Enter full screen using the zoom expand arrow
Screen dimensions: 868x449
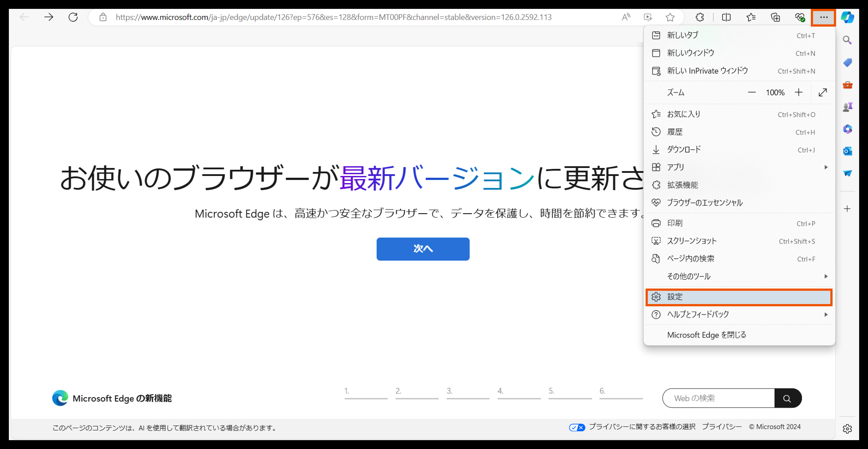[823, 92]
